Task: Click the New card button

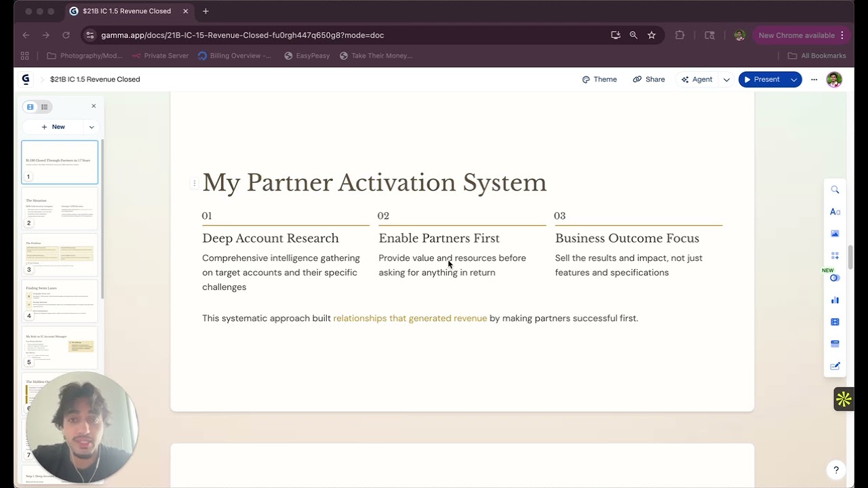Action: pos(53,127)
